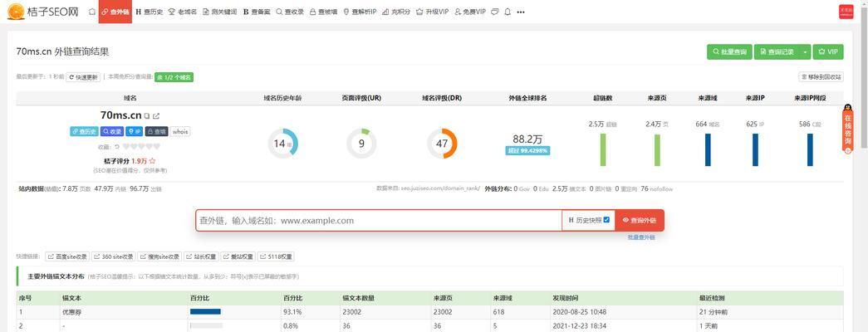Open the 搜狗site收录 quick link
Viewport: 868px width, 332px height.
[160, 256]
